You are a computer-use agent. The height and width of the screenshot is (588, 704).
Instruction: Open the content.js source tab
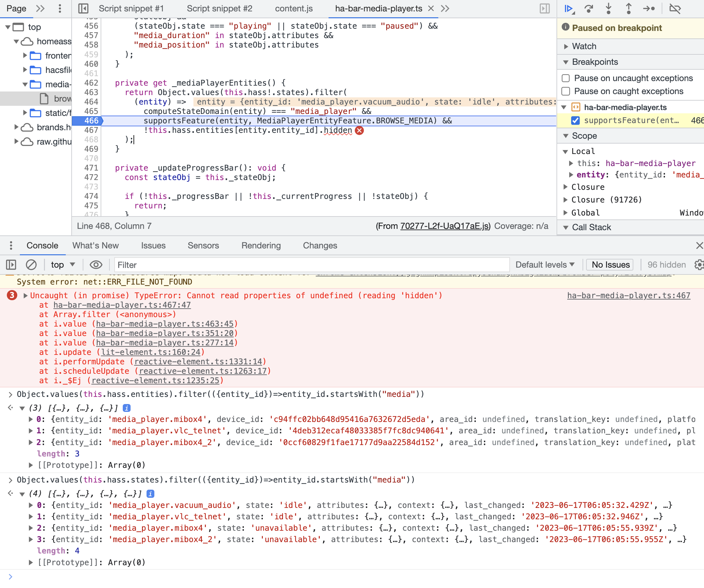pos(293,9)
